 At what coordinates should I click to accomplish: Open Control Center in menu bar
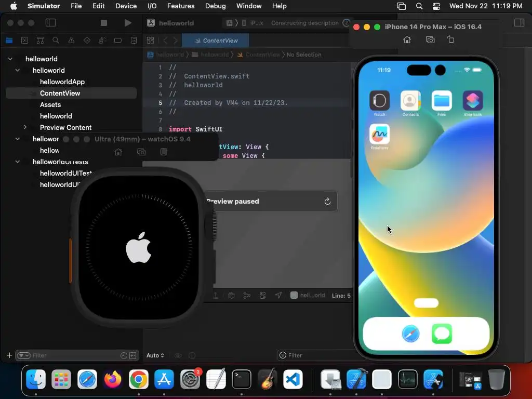pos(436,6)
